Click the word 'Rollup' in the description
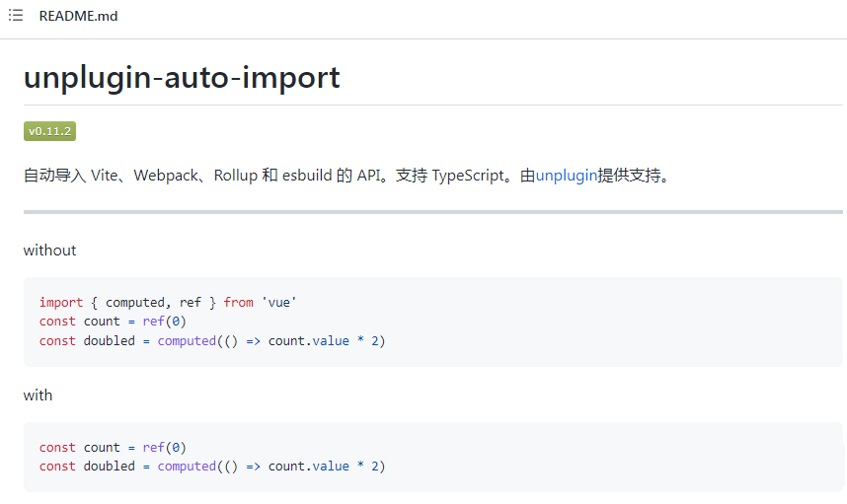 pyautogui.click(x=235, y=176)
